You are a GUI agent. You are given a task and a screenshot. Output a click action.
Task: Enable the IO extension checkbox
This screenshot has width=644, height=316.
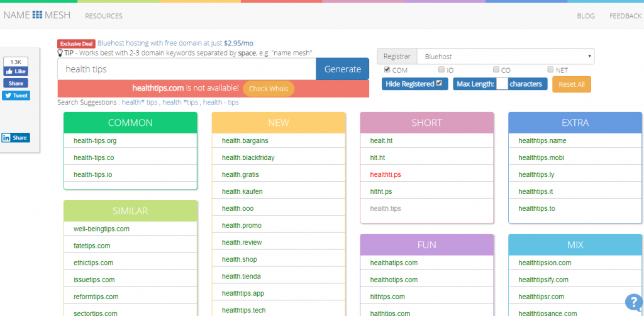pos(441,69)
